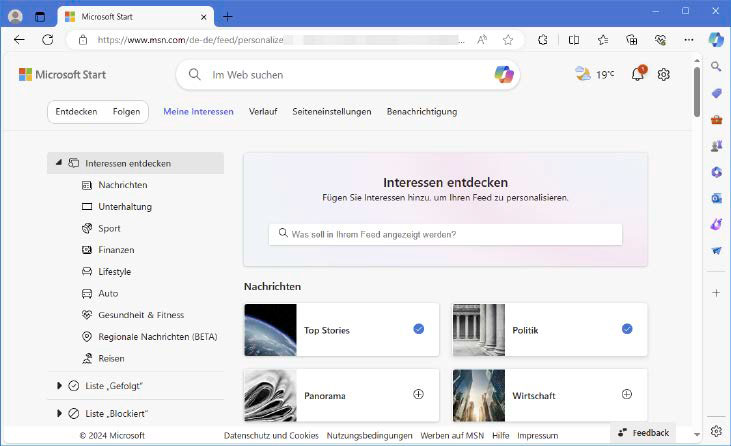Screen dimensions: 731x446
Task: Open the Extensions puzzle icon
Action: [542, 40]
